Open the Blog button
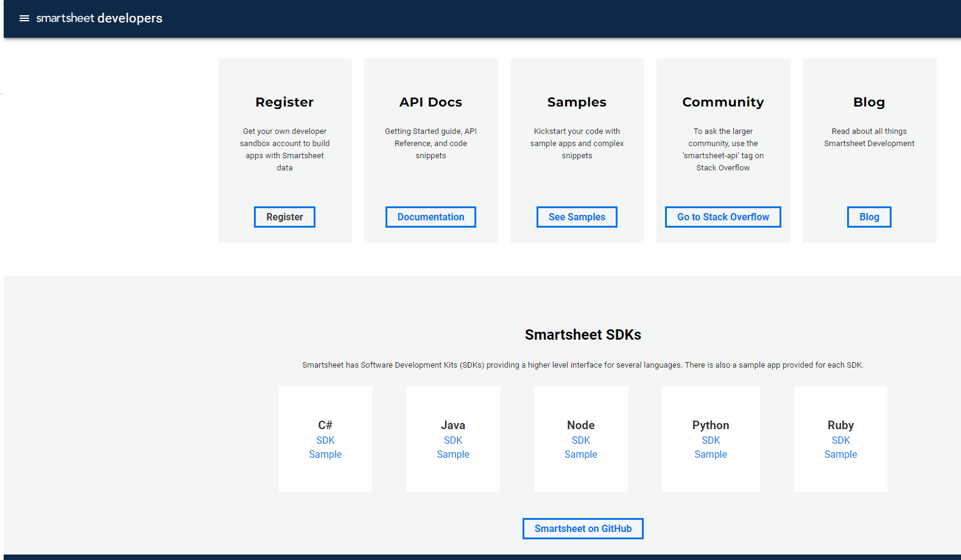 (869, 217)
